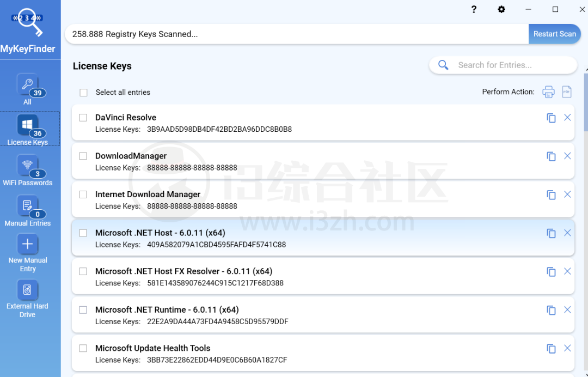Click key 581E143589076244C915C1217F68D388
The width and height of the screenshot is (588, 377).
pos(215,283)
